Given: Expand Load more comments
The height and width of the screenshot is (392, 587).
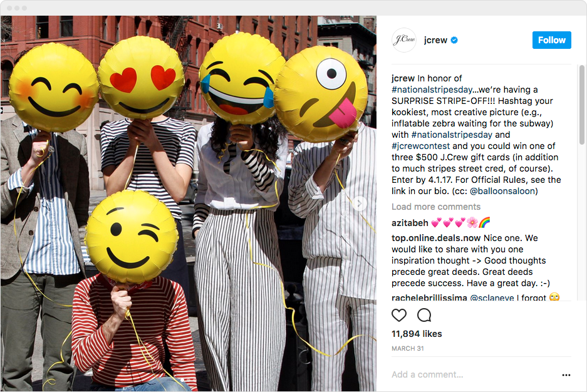Looking at the screenshot, I should coord(436,207).
